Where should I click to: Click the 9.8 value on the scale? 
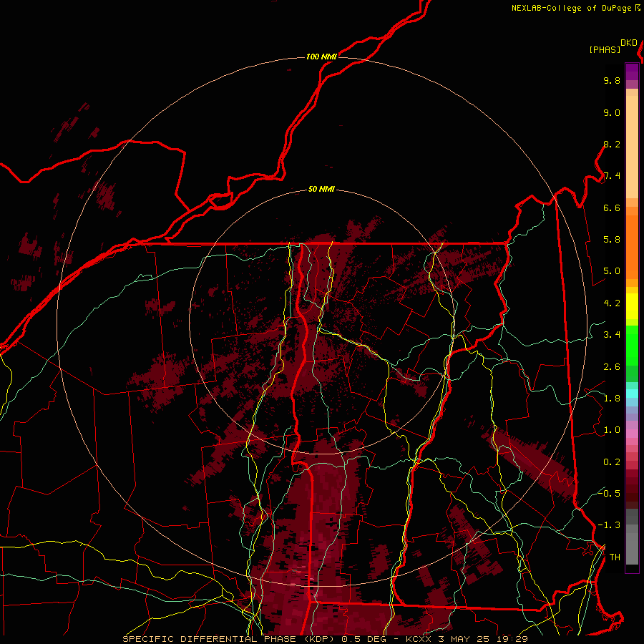point(612,81)
